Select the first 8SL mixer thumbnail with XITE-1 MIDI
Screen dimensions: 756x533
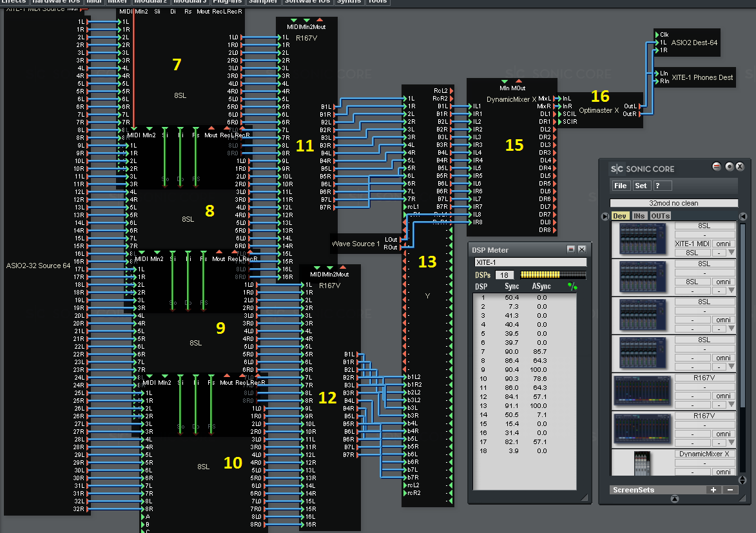pos(642,239)
